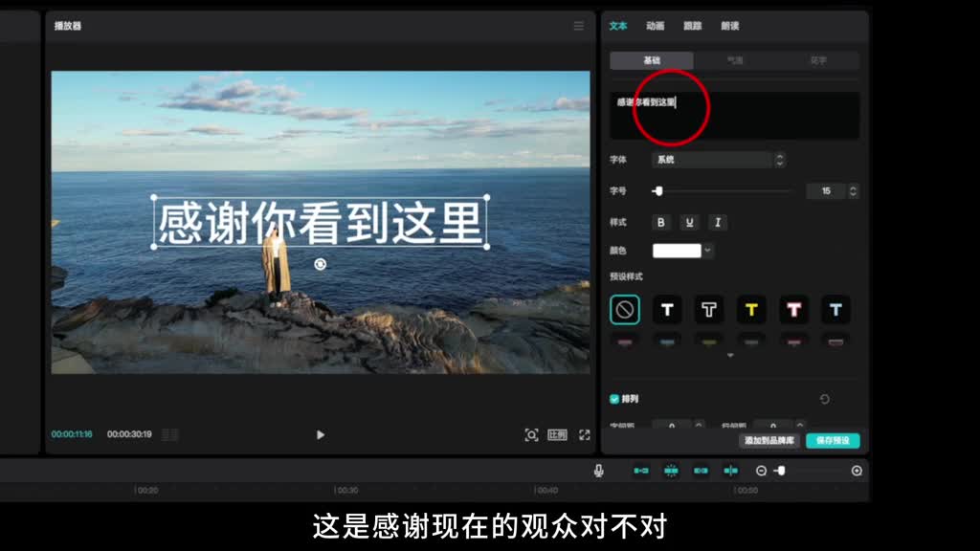This screenshot has width=980, height=551.
Task: Click the 保存预设 button
Action: pyautogui.click(x=833, y=441)
